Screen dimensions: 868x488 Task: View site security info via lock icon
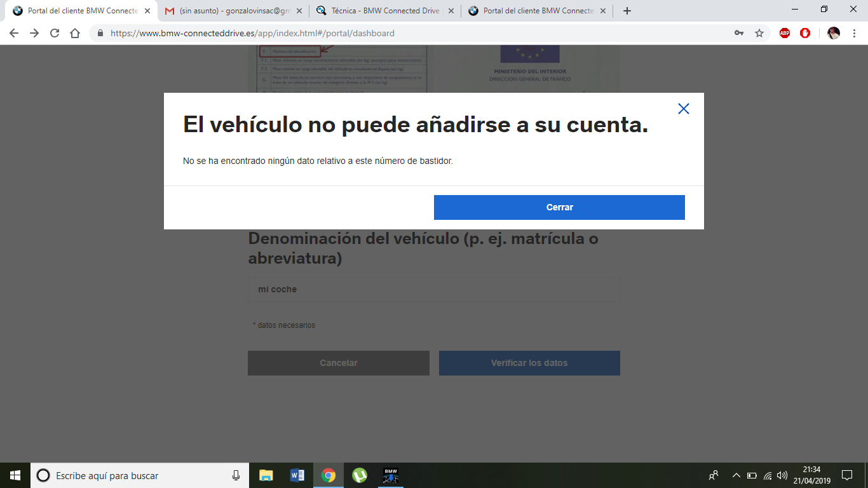100,33
